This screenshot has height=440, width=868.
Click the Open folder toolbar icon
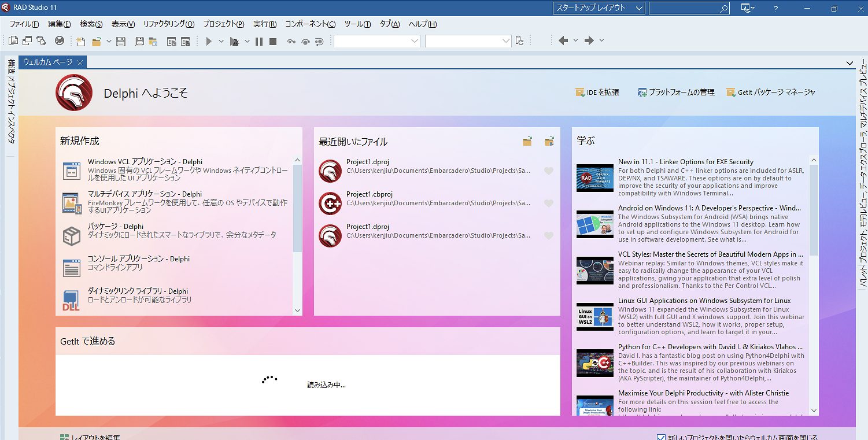click(96, 41)
